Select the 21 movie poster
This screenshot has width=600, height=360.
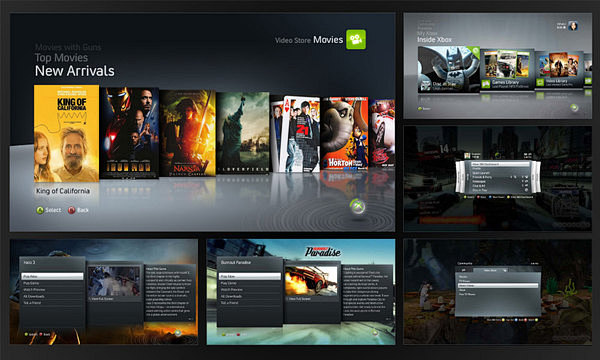(x=295, y=134)
